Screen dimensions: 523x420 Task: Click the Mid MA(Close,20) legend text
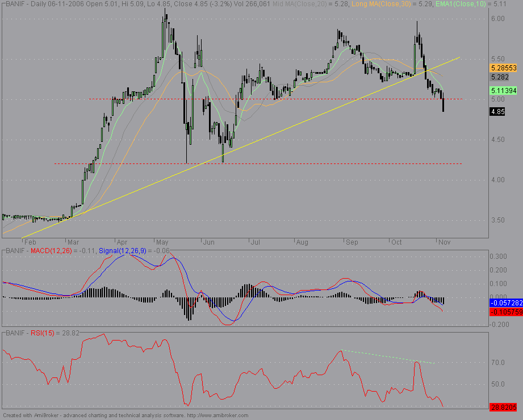299,4
